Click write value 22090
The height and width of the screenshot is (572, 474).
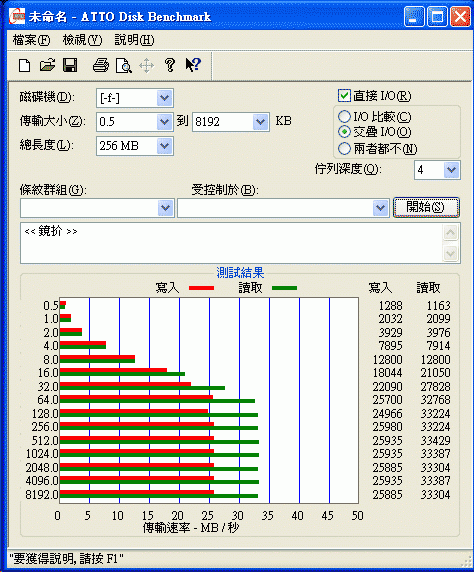pyautogui.click(x=388, y=386)
